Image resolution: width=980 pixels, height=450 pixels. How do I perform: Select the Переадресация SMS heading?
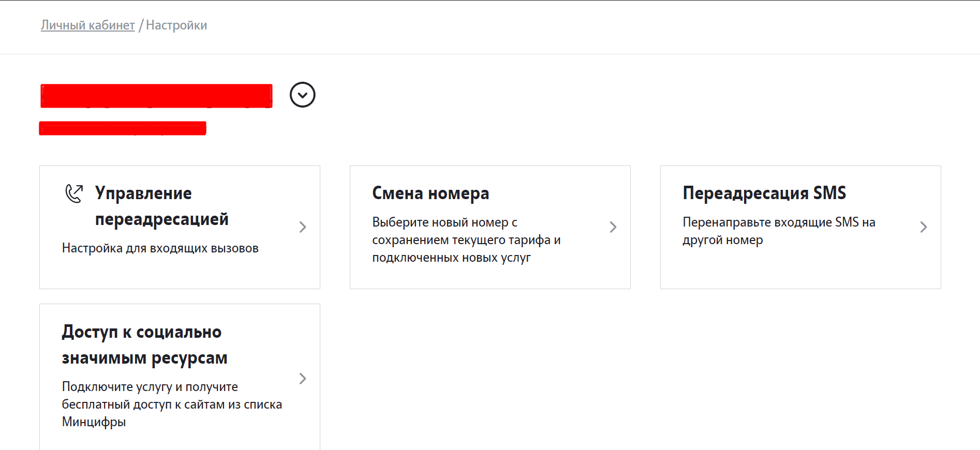[x=764, y=193]
